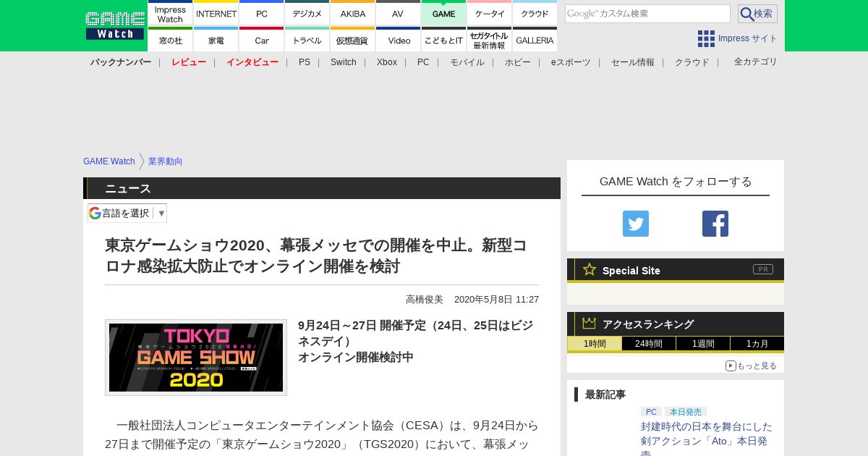Image resolution: width=868 pixels, height=456 pixels.
Task: Open クラウド category in sub-navigation
Action: point(692,62)
